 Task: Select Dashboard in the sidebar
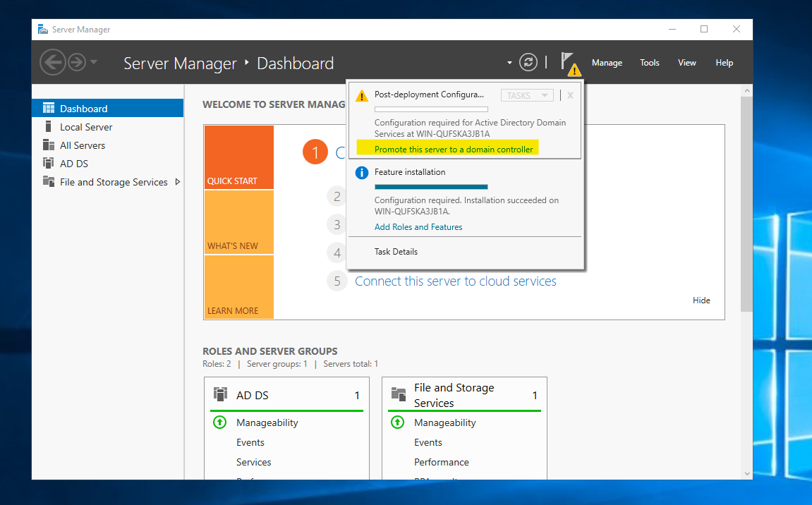tap(108, 108)
